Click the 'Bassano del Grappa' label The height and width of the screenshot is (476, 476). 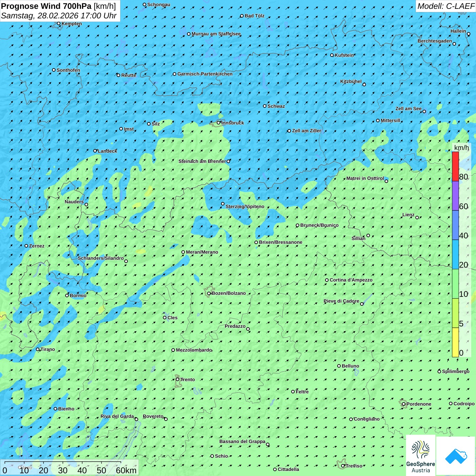coord(242,441)
